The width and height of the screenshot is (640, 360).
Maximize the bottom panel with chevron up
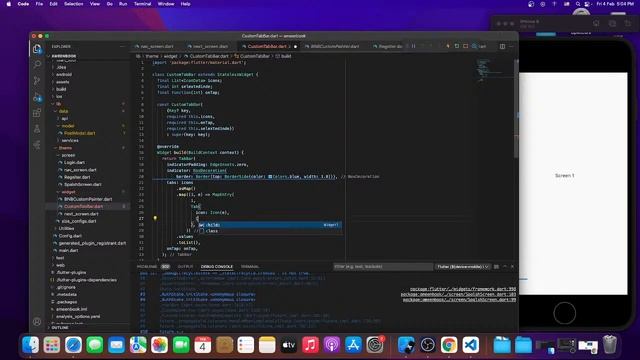coord(505,267)
